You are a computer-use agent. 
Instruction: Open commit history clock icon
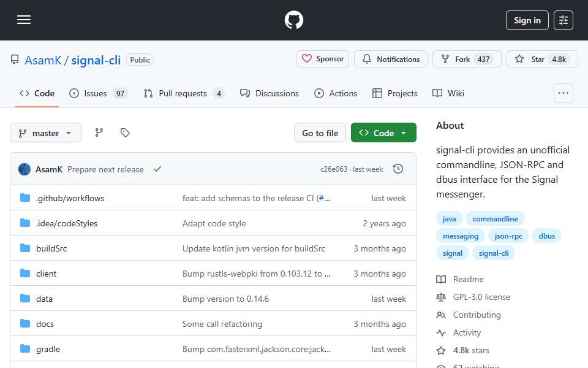[398, 169]
